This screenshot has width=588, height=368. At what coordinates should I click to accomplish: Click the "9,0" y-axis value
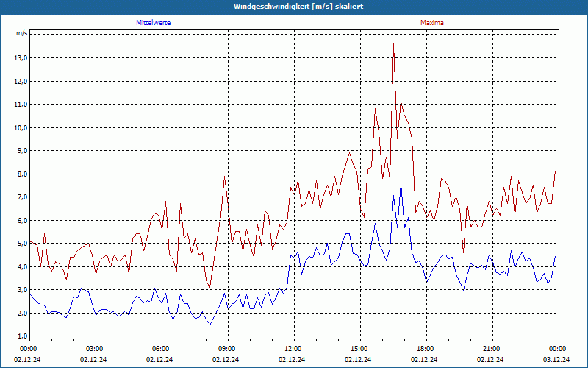coord(23,151)
